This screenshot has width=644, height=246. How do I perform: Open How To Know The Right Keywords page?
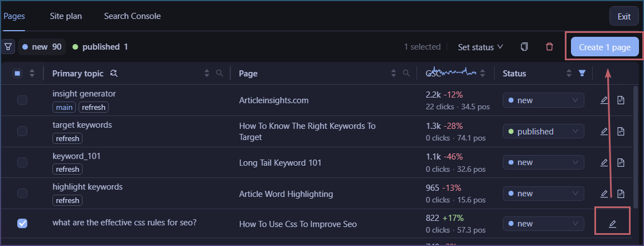[x=307, y=132]
